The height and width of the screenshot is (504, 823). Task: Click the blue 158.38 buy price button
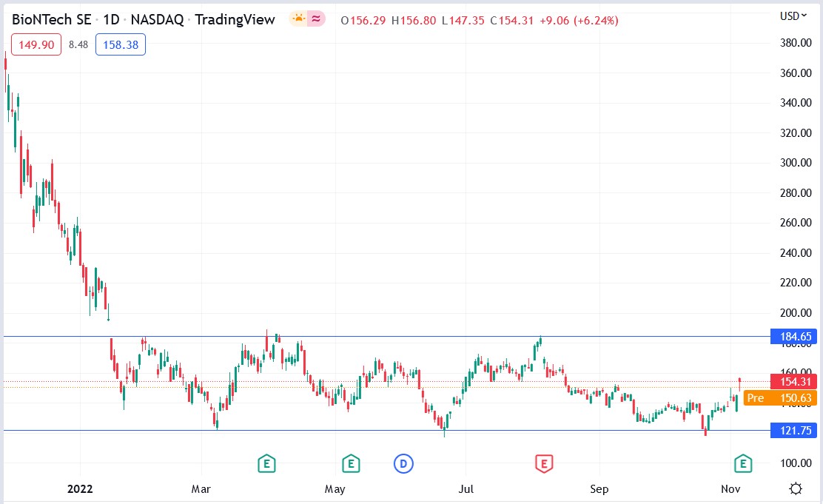click(120, 44)
